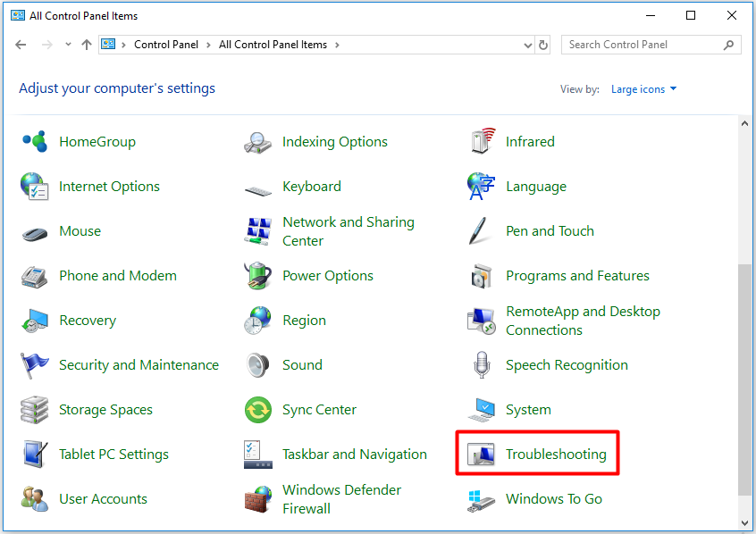The height and width of the screenshot is (534, 756).
Task: Open the Speech Recognition link
Action: [567, 365]
